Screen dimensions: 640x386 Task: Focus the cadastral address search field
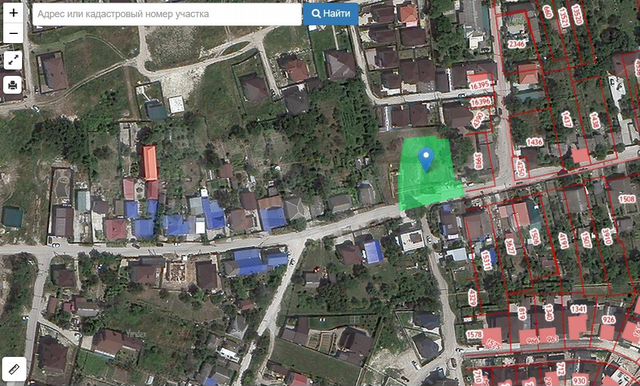coord(167,14)
